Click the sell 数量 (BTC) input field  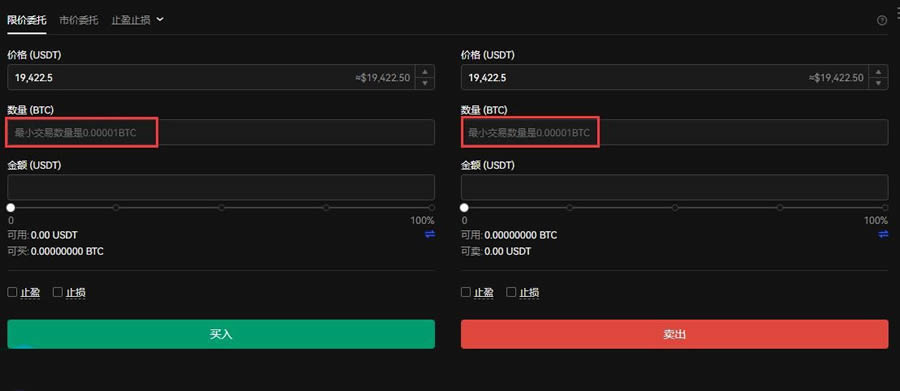674,132
